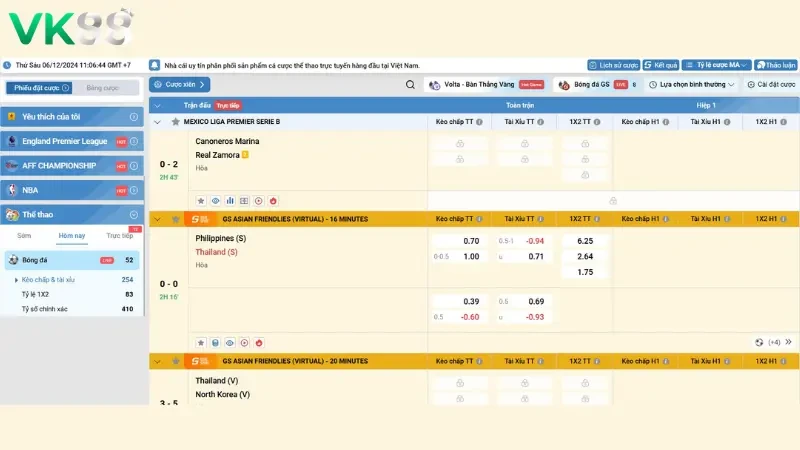Click notification bell icon in announcement bar
This screenshot has width=800, height=450.
pos(155,64)
